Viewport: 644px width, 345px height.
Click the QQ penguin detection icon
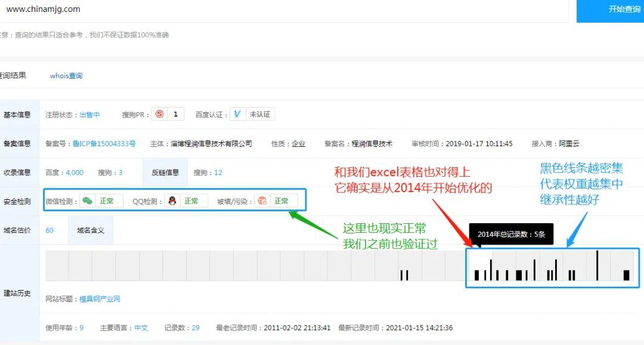(172, 201)
